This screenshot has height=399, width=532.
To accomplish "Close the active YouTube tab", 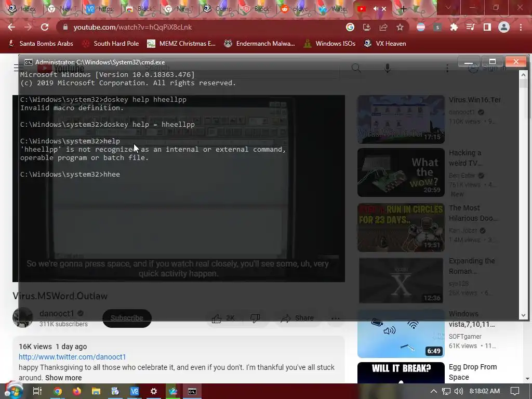I will click(x=384, y=9).
